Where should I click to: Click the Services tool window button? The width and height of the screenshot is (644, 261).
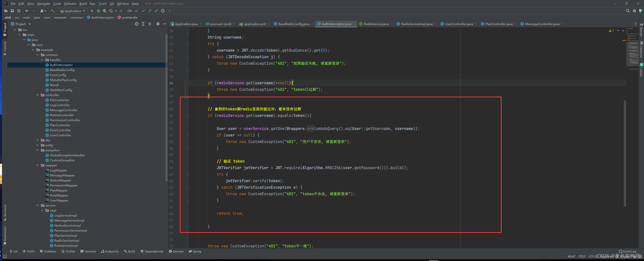(x=176, y=251)
